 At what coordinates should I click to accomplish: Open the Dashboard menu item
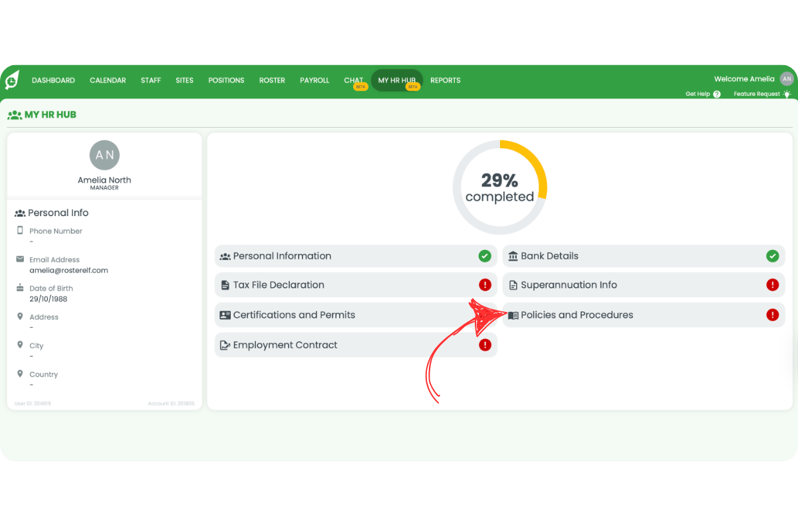[x=53, y=80]
